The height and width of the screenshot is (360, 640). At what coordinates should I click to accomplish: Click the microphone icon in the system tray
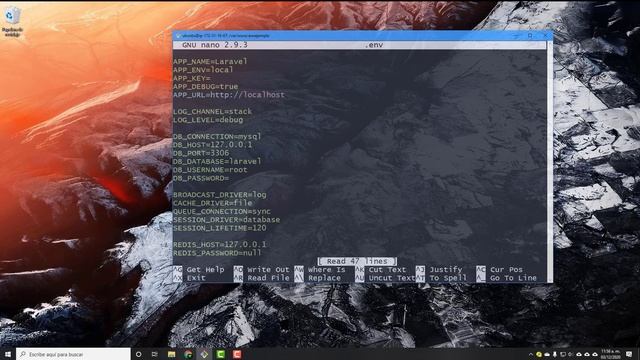(x=555, y=354)
